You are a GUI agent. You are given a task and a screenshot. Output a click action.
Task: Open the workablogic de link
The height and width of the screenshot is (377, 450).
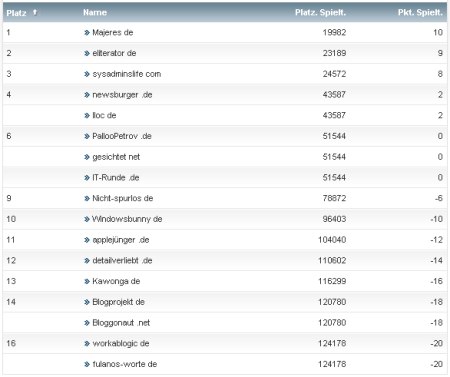point(121,343)
